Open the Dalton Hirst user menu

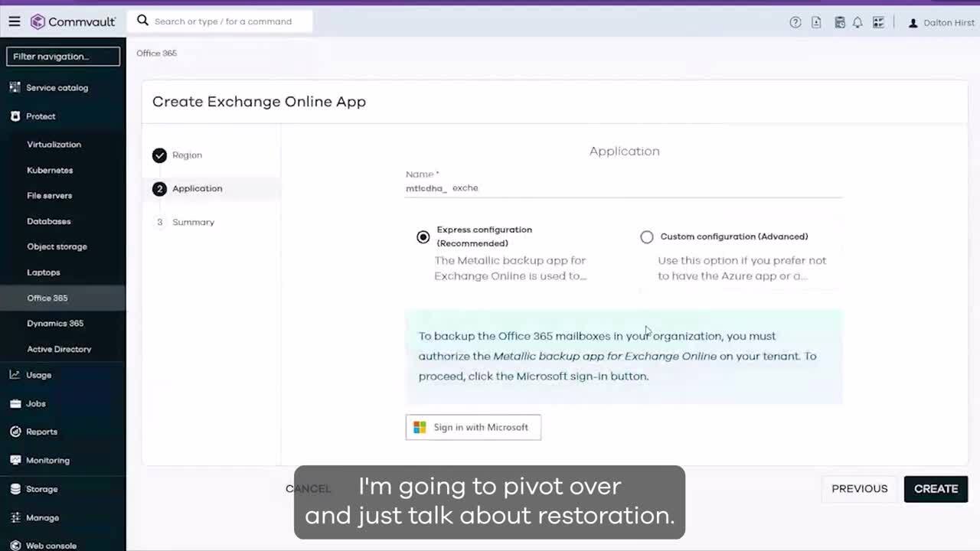[x=941, y=23]
